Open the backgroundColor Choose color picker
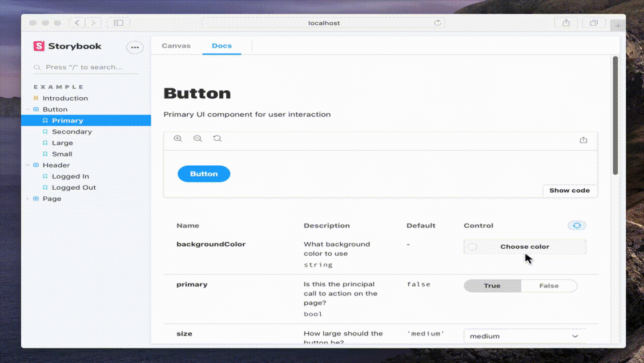This screenshot has width=644, height=363. (524, 246)
